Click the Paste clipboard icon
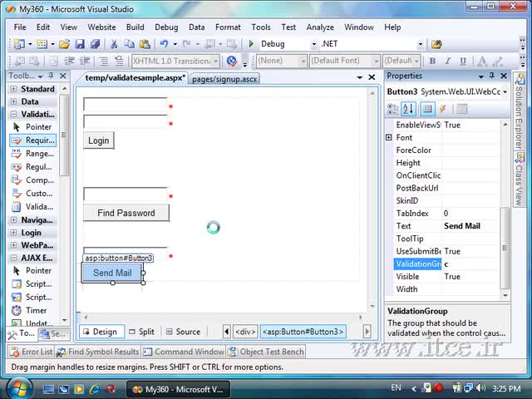532x399 pixels. [145, 44]
